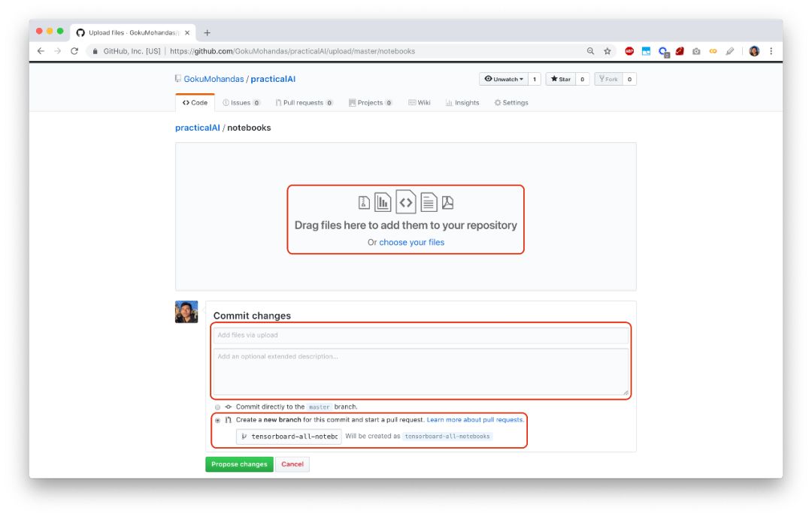
Task: Open Learn more about pull requests link
Action: click(475, 420)
